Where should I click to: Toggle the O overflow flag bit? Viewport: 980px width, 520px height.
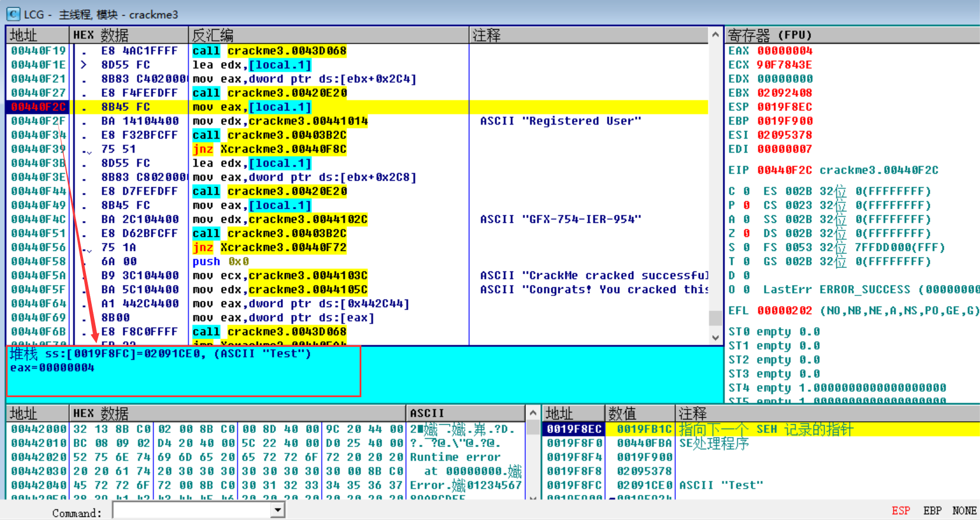(747, 290)
